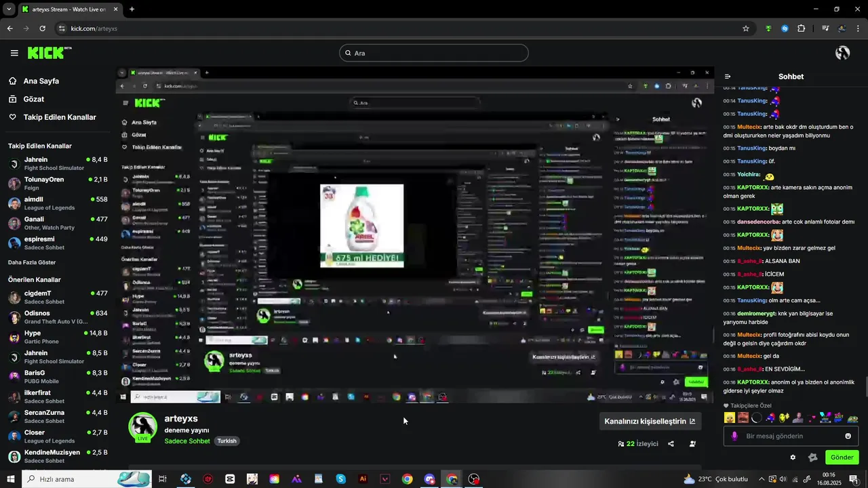868x488 pixels.
Task: Show hidden system tray icons
Action: 760,479
